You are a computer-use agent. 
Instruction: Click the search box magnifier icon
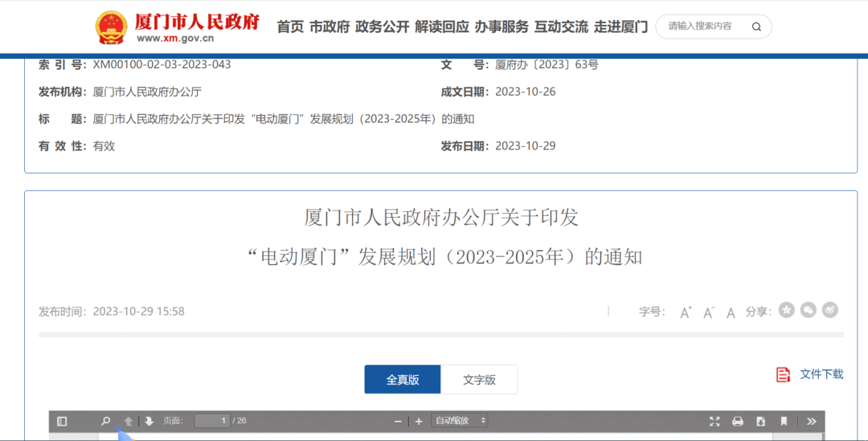pyautogui.click(x=756, y=27)
